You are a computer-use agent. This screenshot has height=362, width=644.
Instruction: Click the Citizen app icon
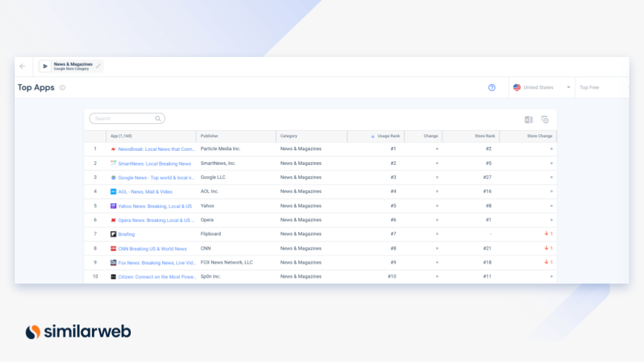[113, 277]
